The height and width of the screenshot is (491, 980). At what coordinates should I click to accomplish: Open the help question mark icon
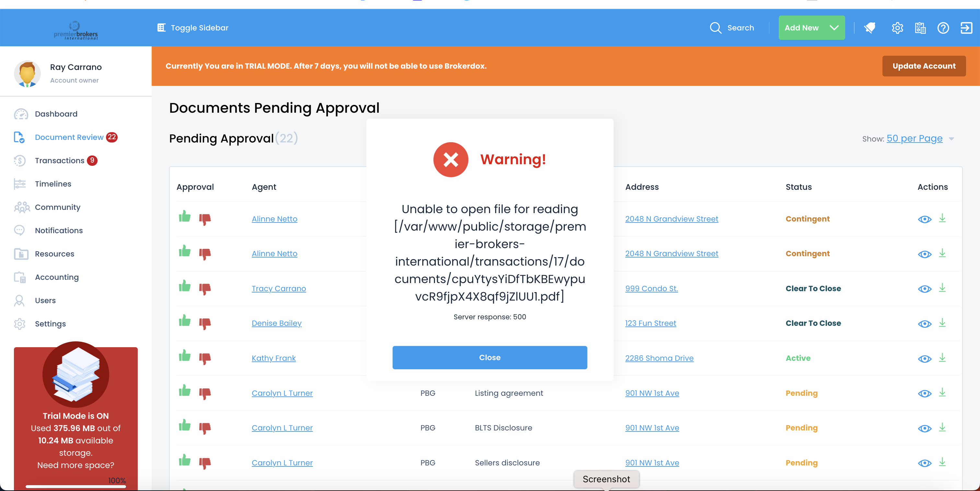pos(943,28)
